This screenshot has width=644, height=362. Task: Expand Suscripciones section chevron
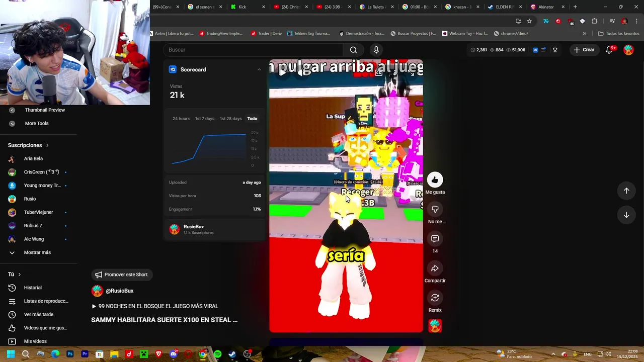(47, 145)
